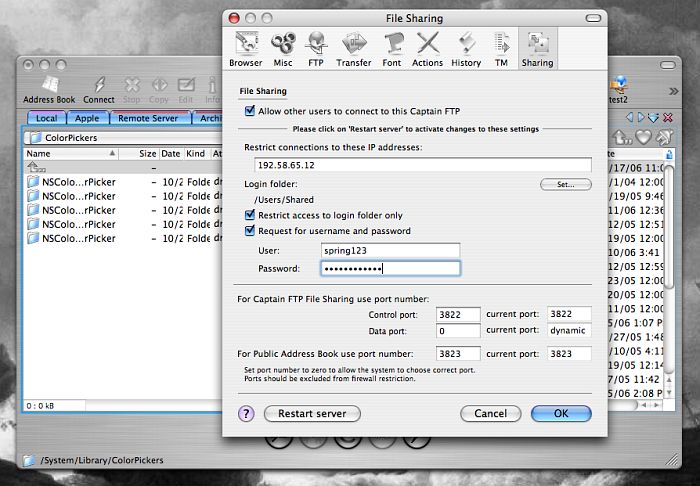The image size is (700, 486).
Task: Click the 0 : 0 kB status text
Action: coord(40,406)
